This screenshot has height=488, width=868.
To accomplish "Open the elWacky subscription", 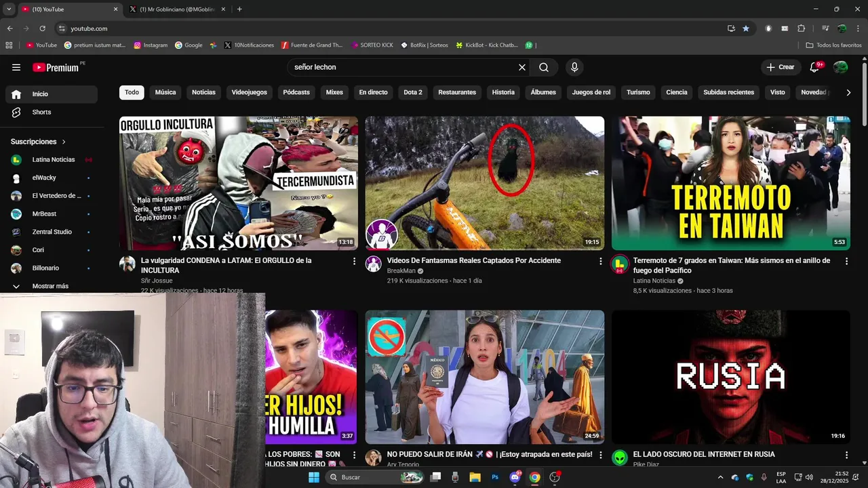I will pyautogui.click(x=52, y=178).
